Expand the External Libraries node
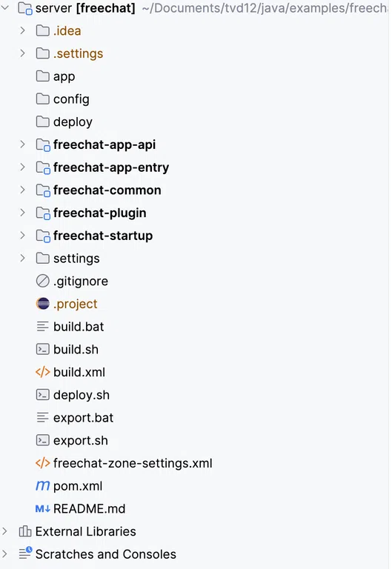This screenshot has width=392, height=569. pyautogui.click(x=4, y=531)
